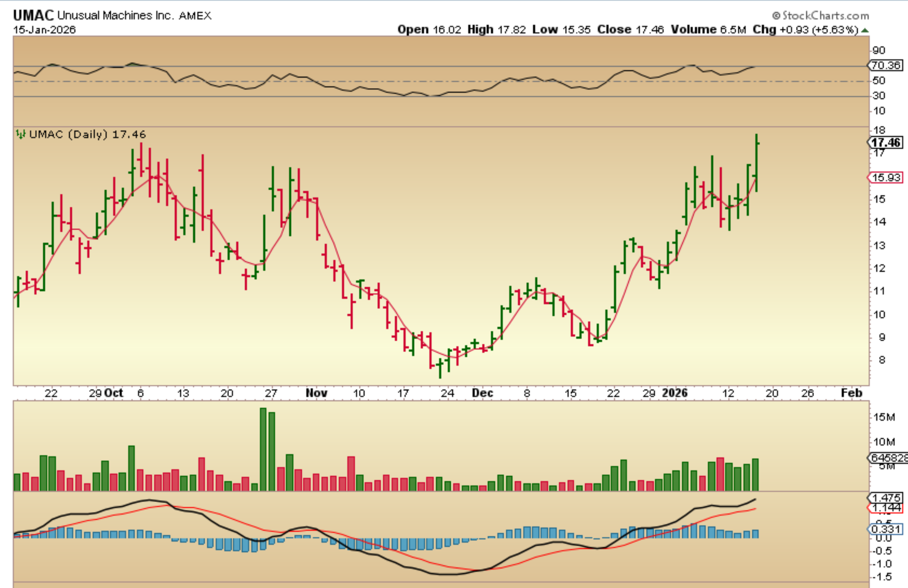Click the 1.475 MACD line tag

point(885,498)
